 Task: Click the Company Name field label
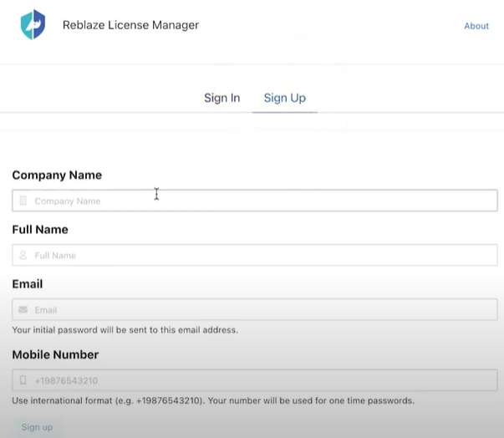tap(57, 176)
